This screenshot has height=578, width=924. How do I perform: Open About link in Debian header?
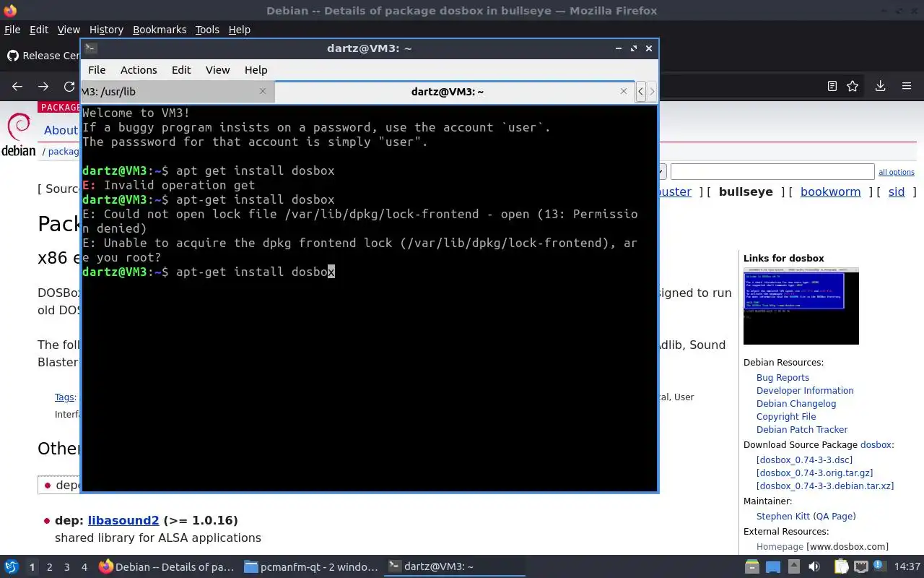(x=61, y=130)
